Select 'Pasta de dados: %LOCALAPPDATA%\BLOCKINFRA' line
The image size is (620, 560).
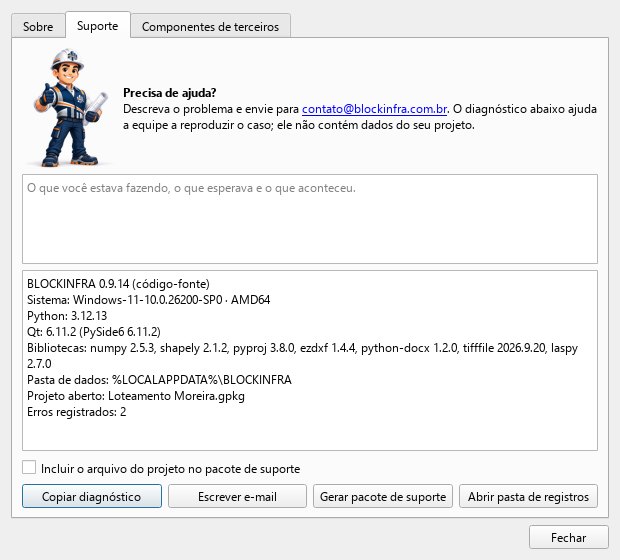pos(159,380)
